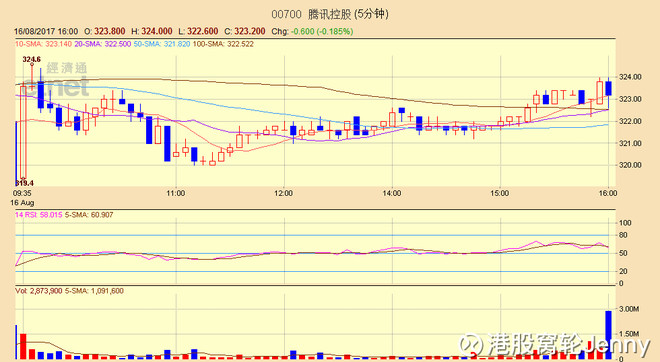
Task: Click the chart title 00700 腾讯控股 (5分钟)
Action: click(330, 14)
